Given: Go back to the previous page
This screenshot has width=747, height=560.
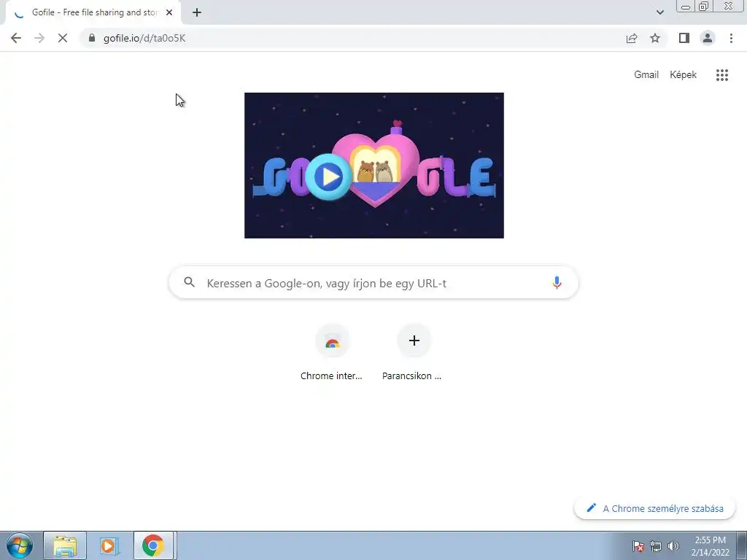Looking at the screenshot, I should pyautogui.click(x=16, y=38).
